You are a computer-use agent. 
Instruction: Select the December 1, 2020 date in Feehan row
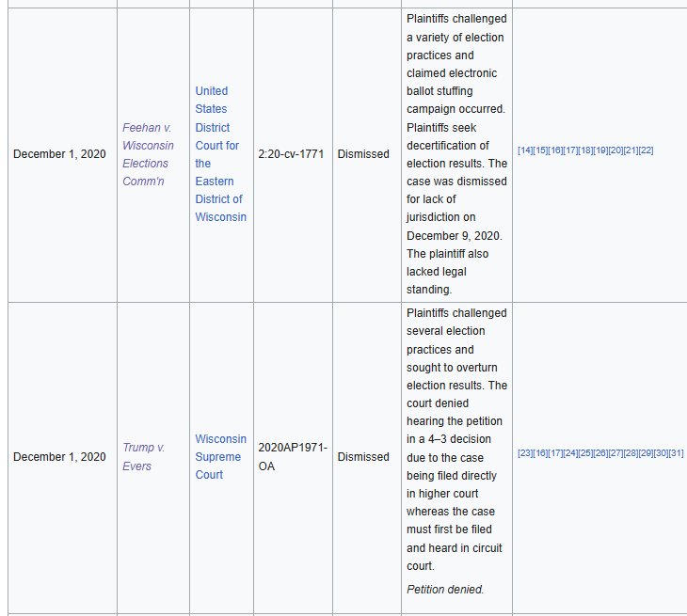point(59,154)
